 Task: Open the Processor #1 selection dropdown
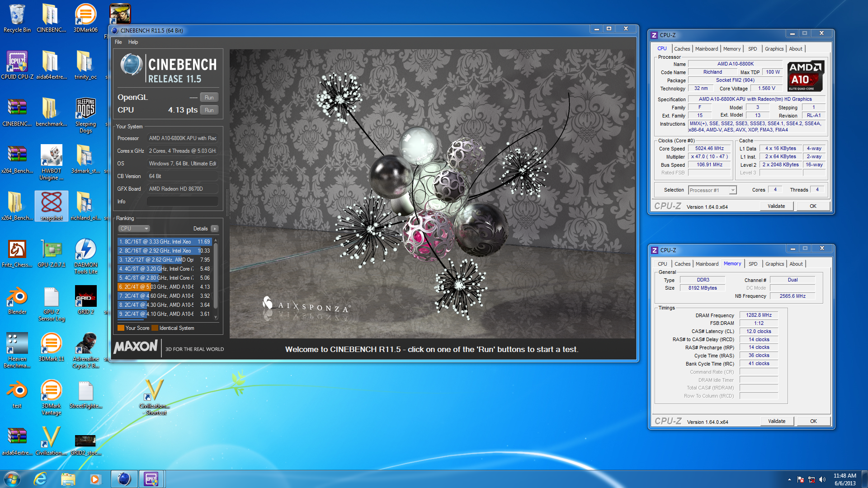click(712, 190)
